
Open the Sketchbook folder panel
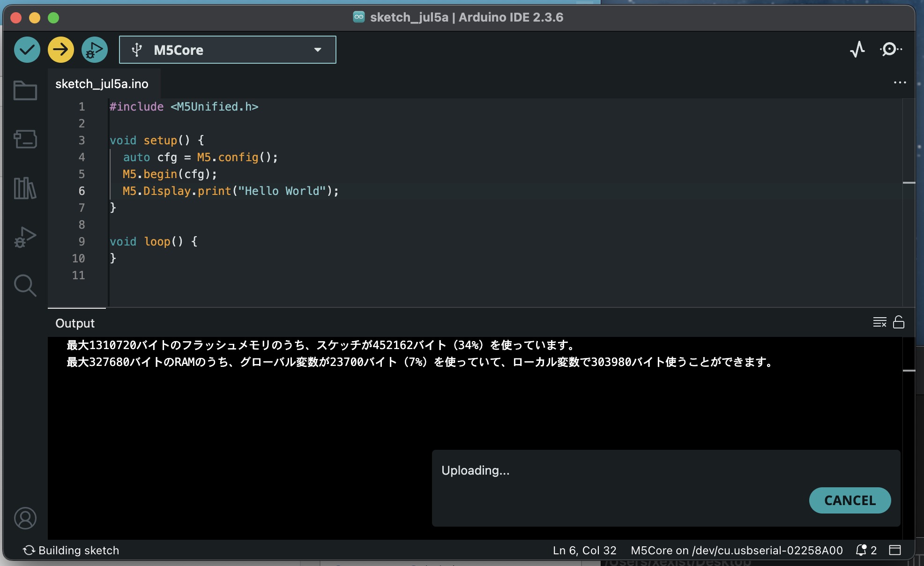(x=25, y=90)
